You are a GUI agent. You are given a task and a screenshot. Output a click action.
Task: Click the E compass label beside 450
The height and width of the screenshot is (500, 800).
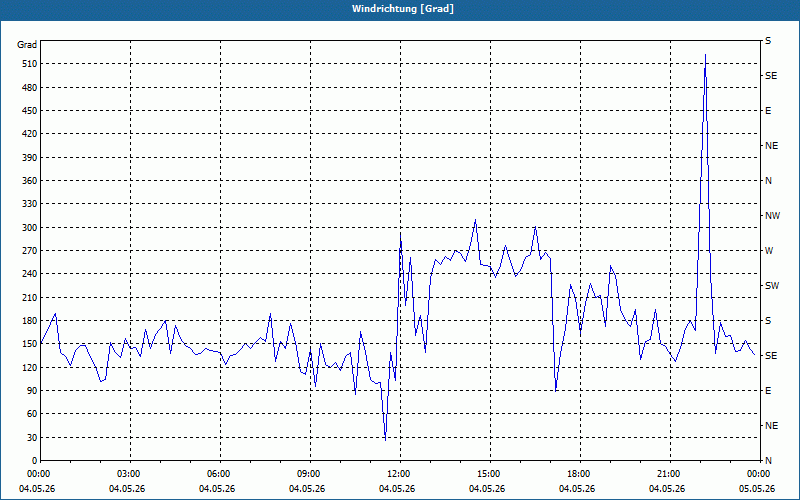tap(768, 111)
